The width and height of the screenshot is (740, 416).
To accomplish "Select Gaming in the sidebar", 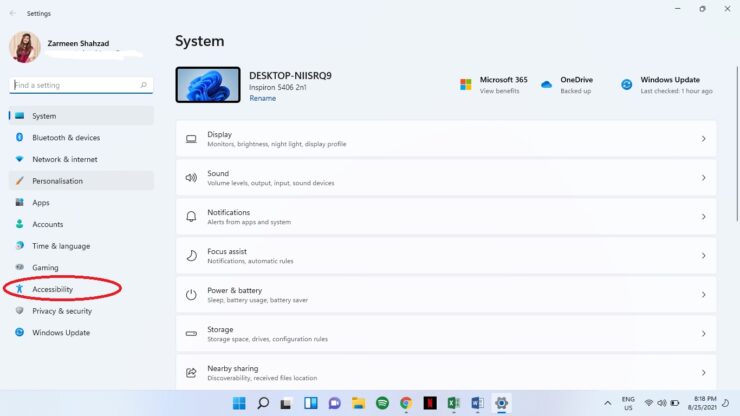I will (x=81, y=268).
